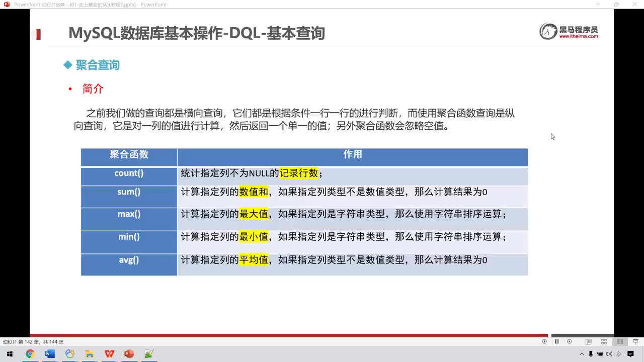Open the see-all-slides menu icon
Viewport: 644px width, 362px height.
point(557,341)
